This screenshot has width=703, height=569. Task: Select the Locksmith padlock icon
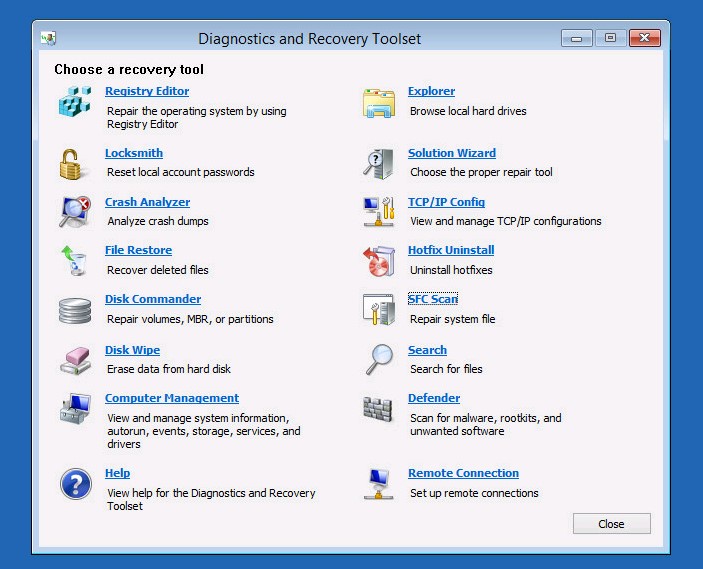[x=71, y=162]
